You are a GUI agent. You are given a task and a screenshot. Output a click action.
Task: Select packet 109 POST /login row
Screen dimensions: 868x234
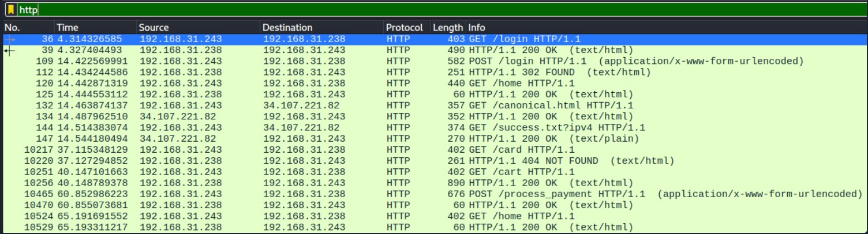point(434,61)
